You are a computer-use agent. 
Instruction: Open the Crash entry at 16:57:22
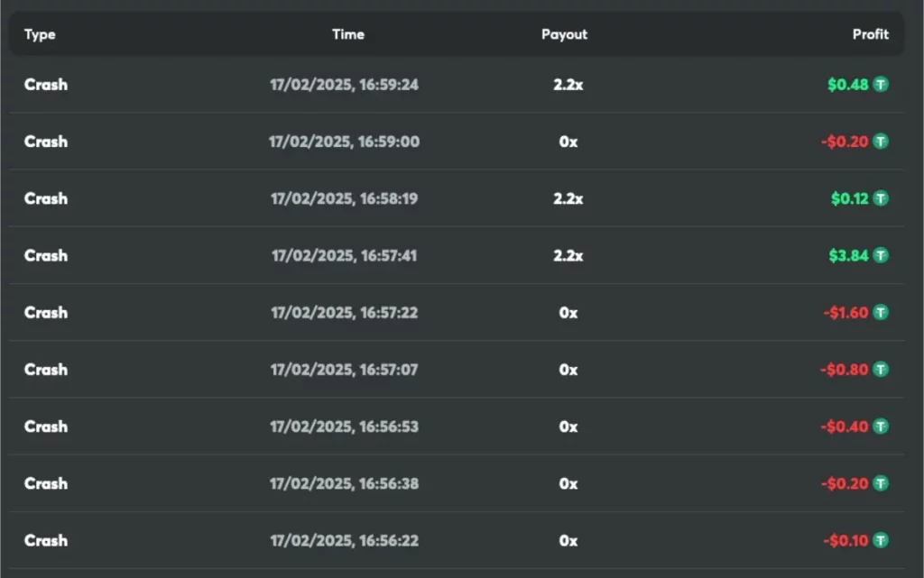pyautogui.click(x=46, y=313)
